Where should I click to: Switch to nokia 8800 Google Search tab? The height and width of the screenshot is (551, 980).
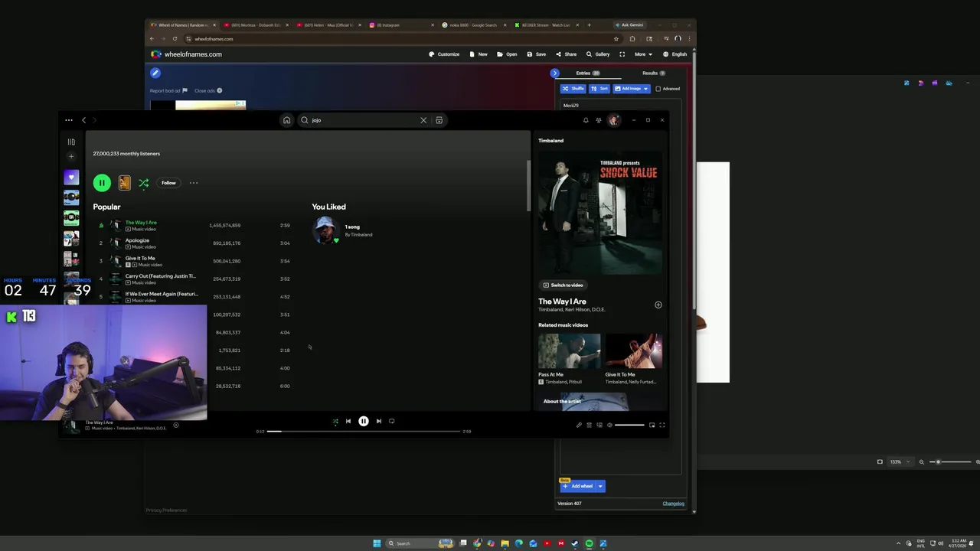[472, 25]
